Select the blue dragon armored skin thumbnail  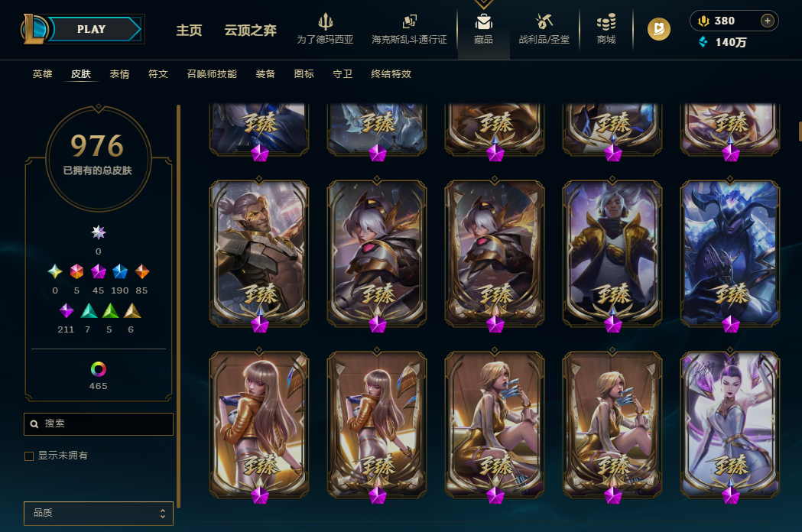[730, 254]
